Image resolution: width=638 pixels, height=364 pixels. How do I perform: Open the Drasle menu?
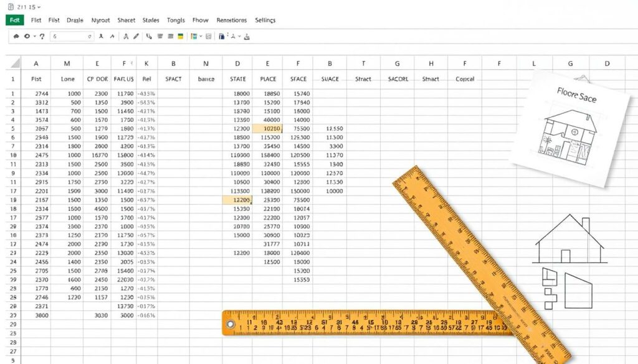(x=75, y=20)
